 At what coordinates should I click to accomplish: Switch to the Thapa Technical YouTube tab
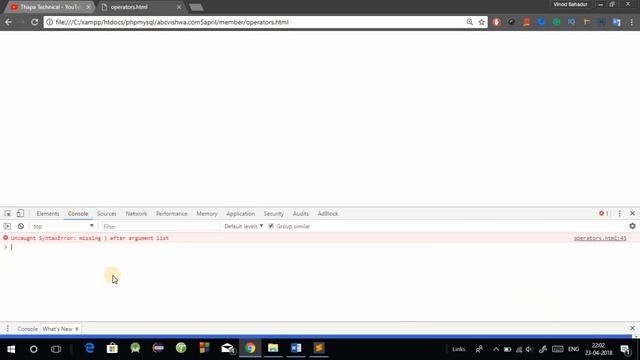(49, 7)
